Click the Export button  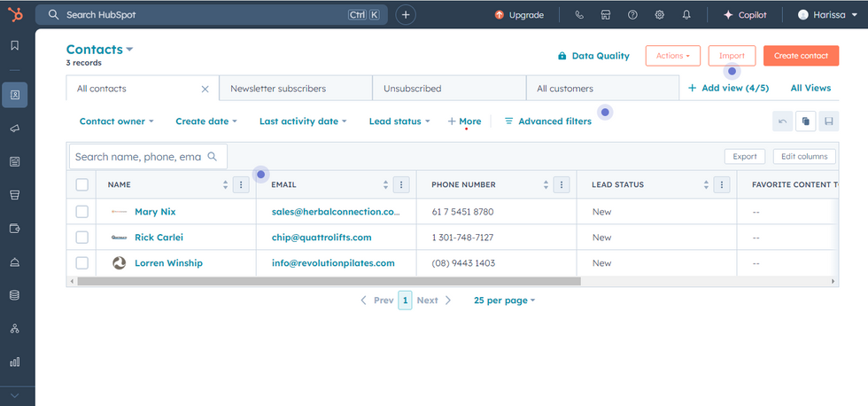[745, 157]
